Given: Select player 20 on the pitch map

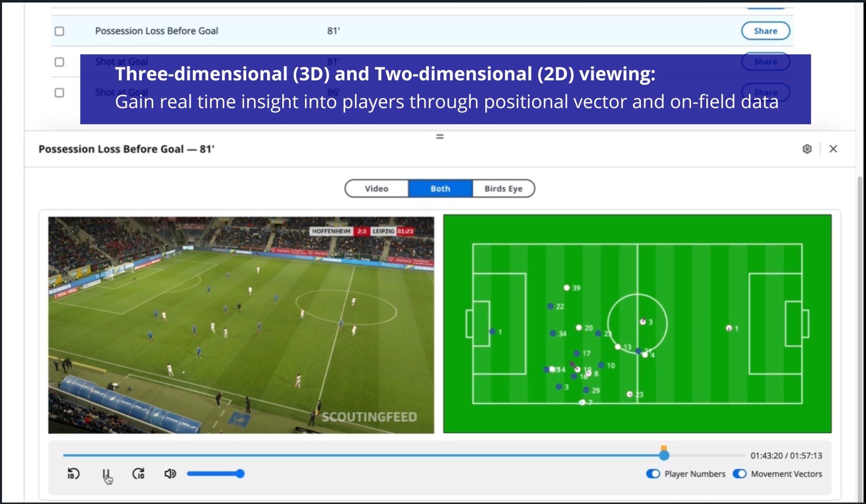Looking at the screenshot, I should click(579, 328).
